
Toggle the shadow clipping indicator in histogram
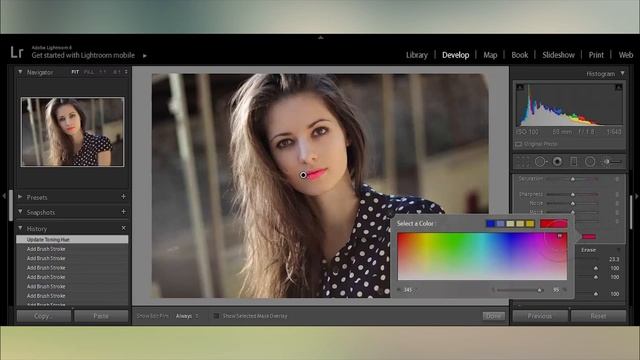click(x=520, y=87)
